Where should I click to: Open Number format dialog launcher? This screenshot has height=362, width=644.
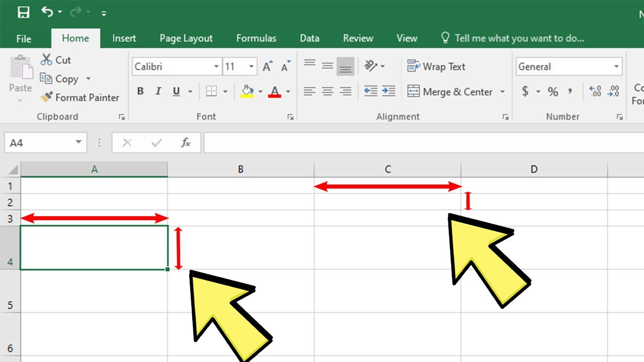click(619, 117)
